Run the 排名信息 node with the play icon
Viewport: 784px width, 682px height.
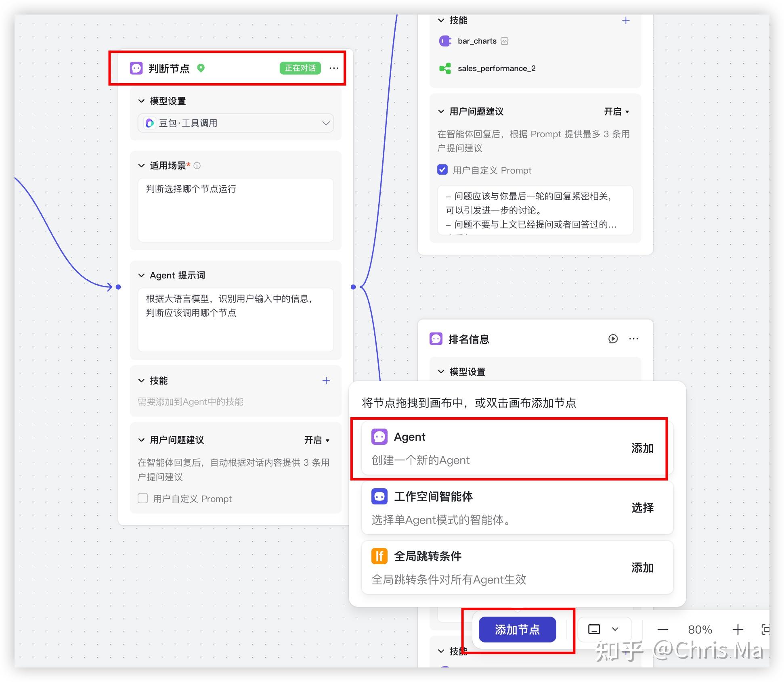pyautogui.click(x=612, y=339)
